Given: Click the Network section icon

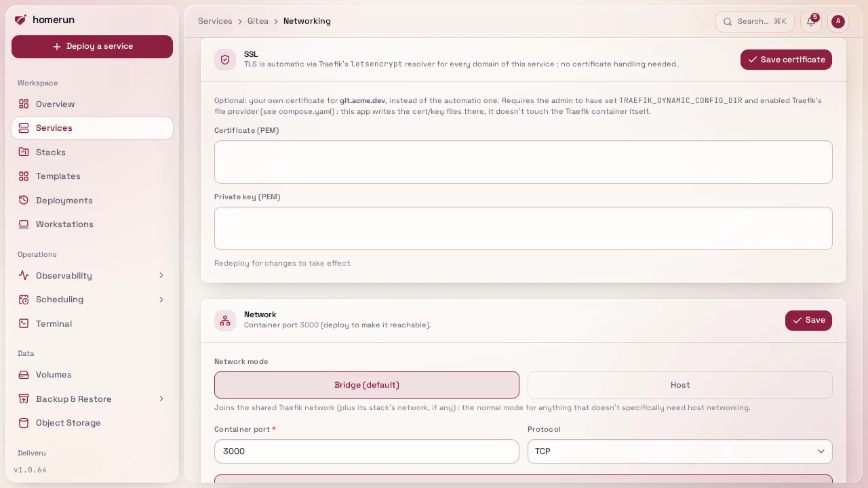Looking at the screenshot, I should [225, 321].
